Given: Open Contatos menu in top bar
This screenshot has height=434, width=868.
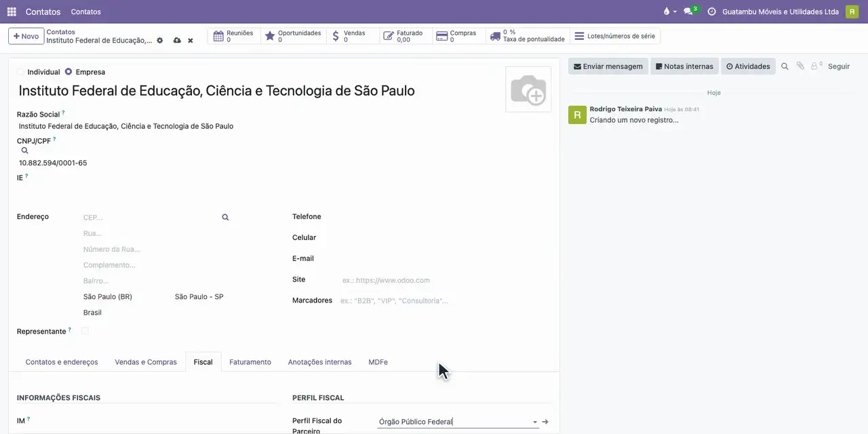Looking at the screenshot, I should pyautogui.click(x=86, y=12).
